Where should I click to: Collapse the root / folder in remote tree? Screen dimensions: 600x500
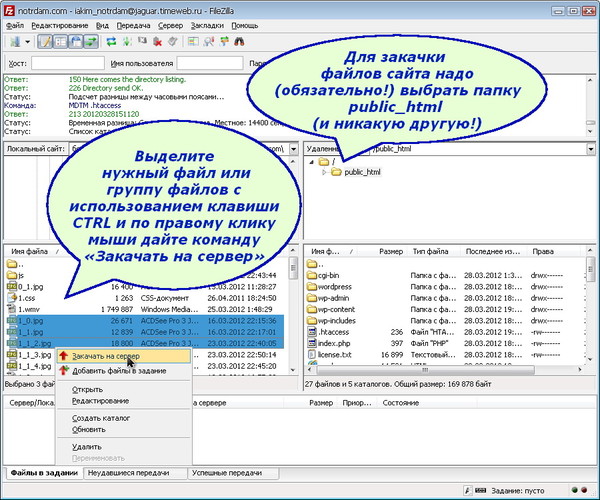[311, 161]
